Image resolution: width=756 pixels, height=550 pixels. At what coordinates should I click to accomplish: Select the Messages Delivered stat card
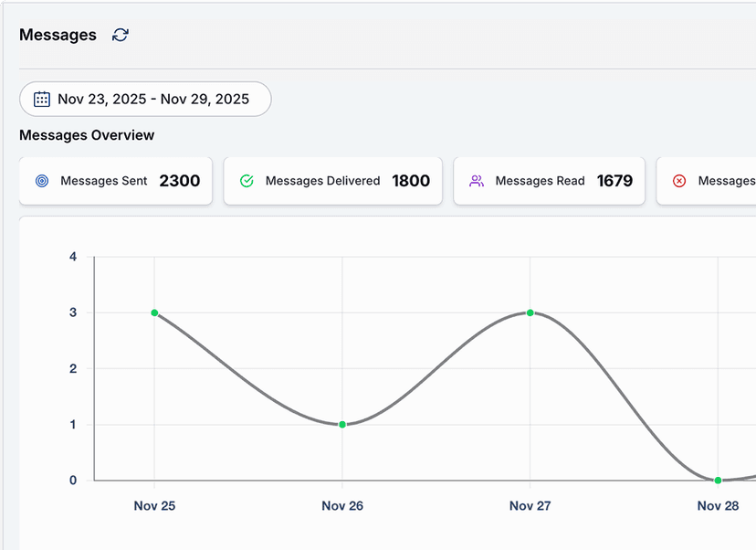(332, 181)
